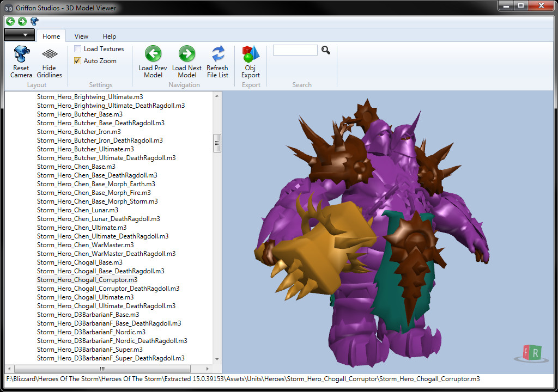Select Storm_Hero_Chogall_Base_DeathRagdoll.m3

click(101, 271)
